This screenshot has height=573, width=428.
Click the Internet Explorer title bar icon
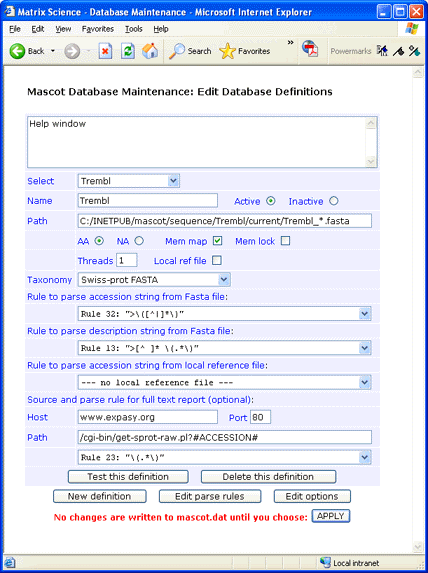click(x=10, y=12)
